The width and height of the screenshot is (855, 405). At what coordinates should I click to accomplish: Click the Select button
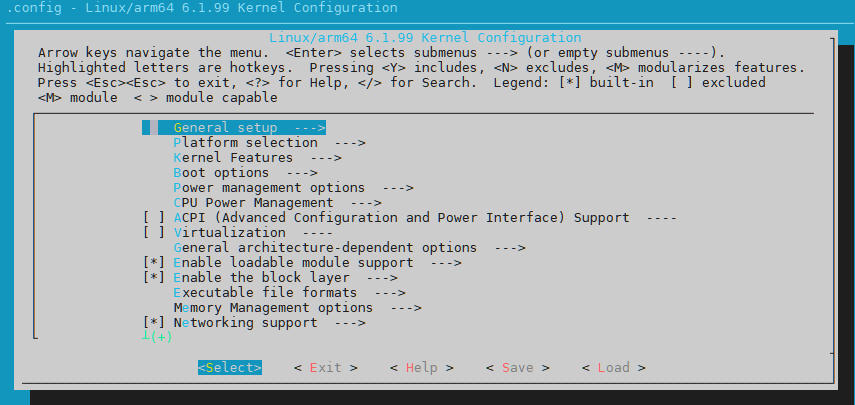pyautogui.click(x=230, y=367)
